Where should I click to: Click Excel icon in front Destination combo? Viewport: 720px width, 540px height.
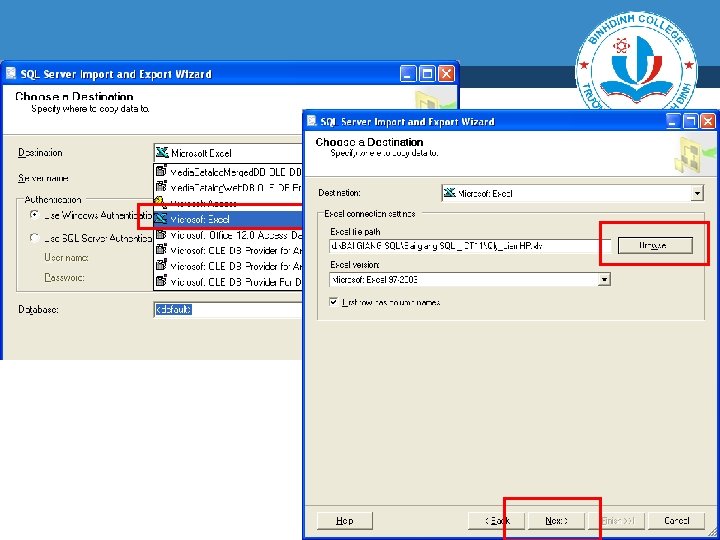450,193
